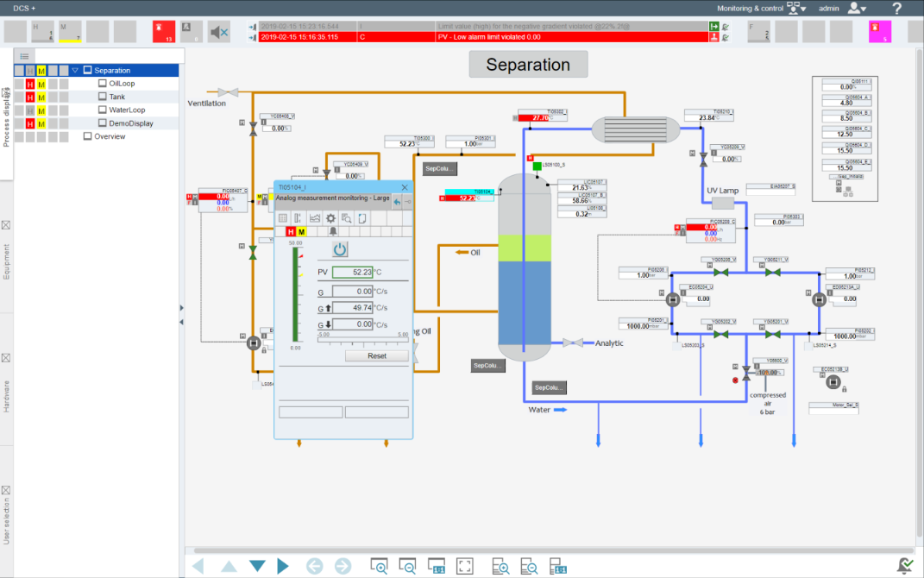924x578 pixels.
Task: Zoom in on the process display
Action: [379, 566]
